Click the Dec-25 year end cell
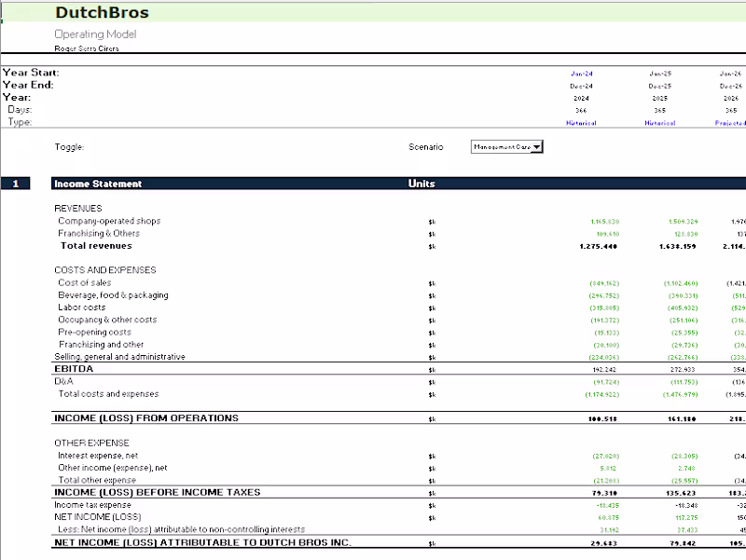 pos(660,86)
